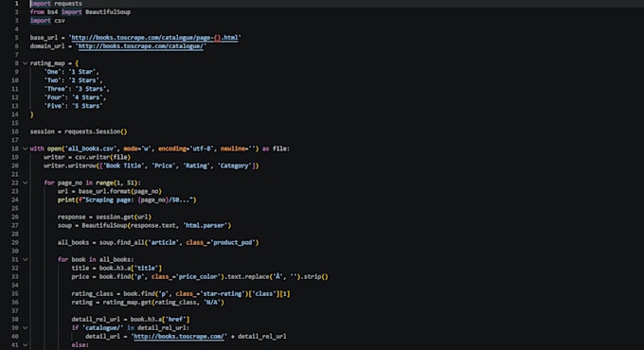
Task: Click the "'One': '1 Star'" entry
Action: pyautogui.click(x=71, y=72)
